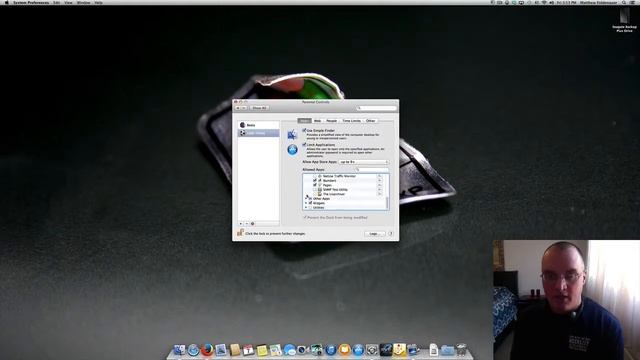Open iBooks orange Dock icon
Image resolution: width=640 pixels, height=360 pixels.
point(344,350)
